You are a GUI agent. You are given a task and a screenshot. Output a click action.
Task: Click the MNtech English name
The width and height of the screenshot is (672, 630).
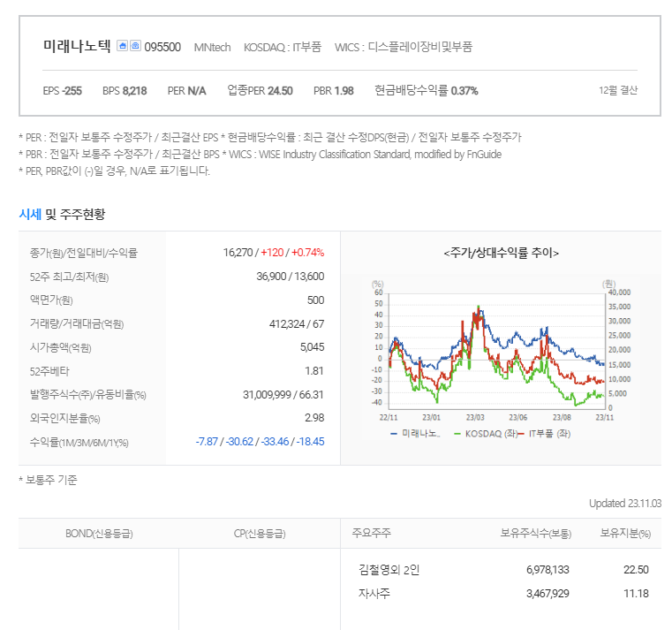tap(212, 47)
